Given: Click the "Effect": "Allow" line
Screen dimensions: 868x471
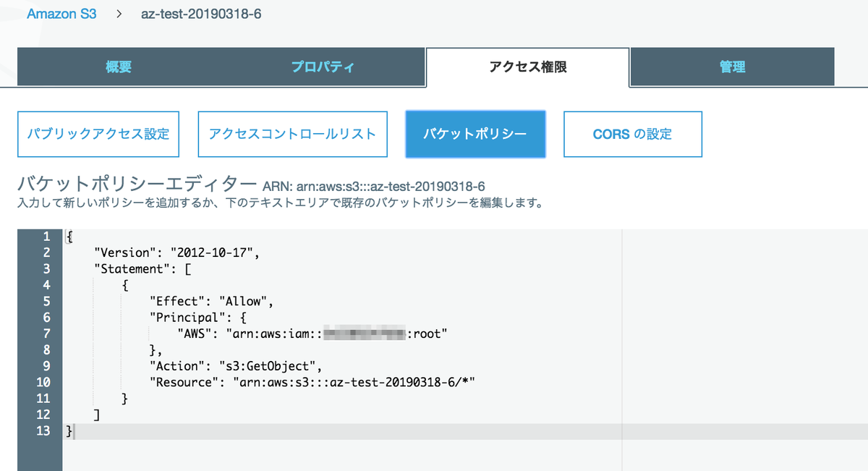Looking at the screenshot, I should point(212,301).
